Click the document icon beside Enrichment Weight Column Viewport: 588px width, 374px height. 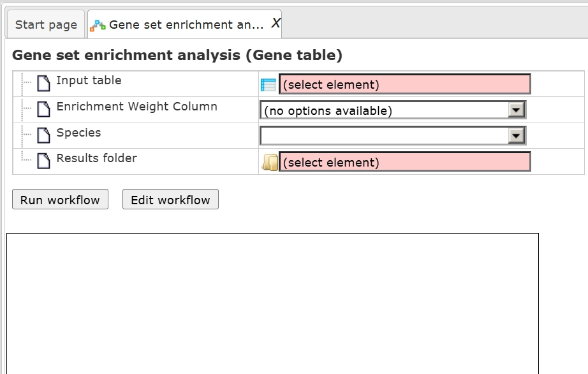[43, 109]
